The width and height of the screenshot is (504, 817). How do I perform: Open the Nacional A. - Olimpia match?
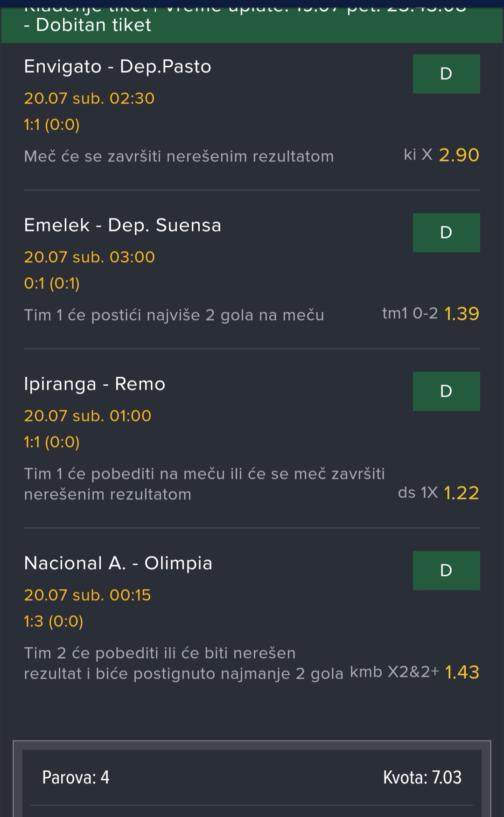click(118, 563)
